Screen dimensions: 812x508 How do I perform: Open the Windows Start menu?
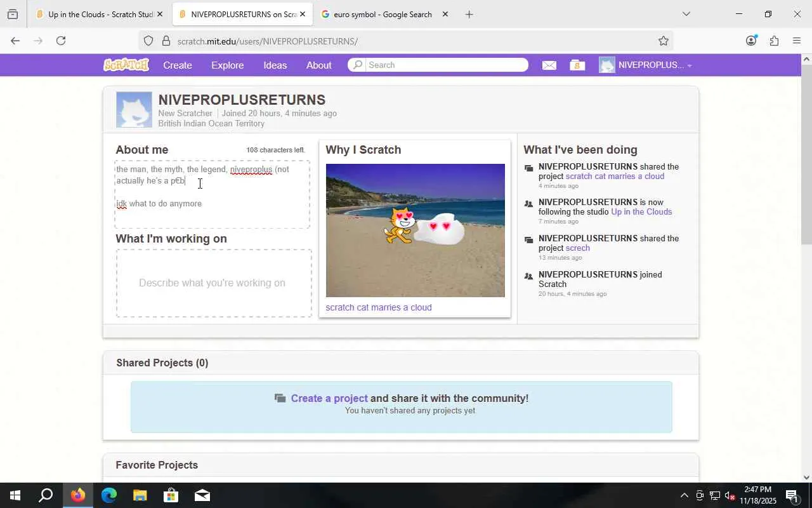(x=15, y=495)
